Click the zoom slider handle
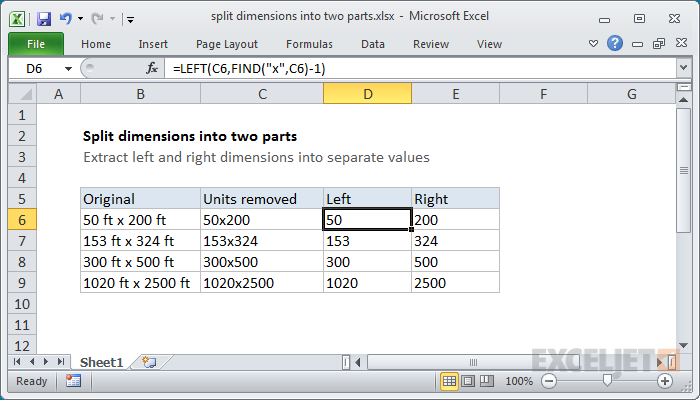The width and height of the screenshot is (700, 400). point(607,380)
